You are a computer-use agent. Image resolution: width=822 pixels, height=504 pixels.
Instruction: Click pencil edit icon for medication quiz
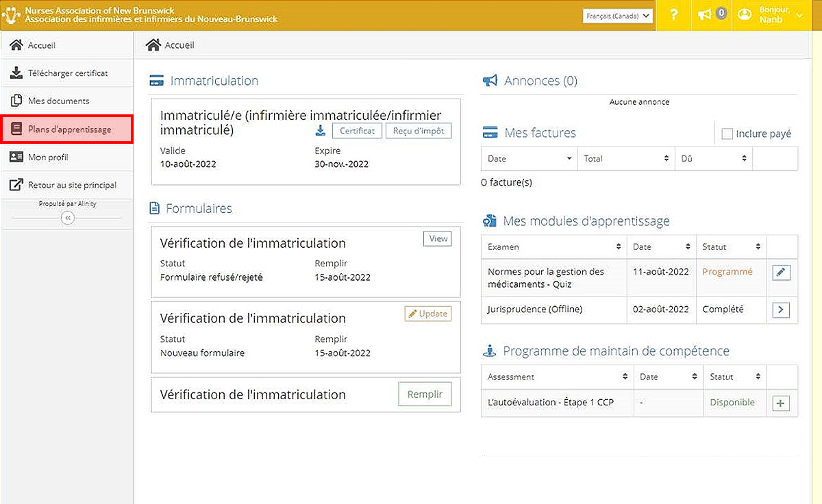pos(781,273)
